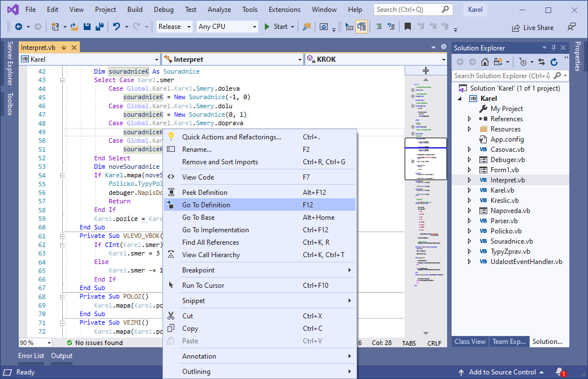Screen dimensions: 588x379
Task: Collapse the Select Case block at line 43
Action: click(62, 80)
